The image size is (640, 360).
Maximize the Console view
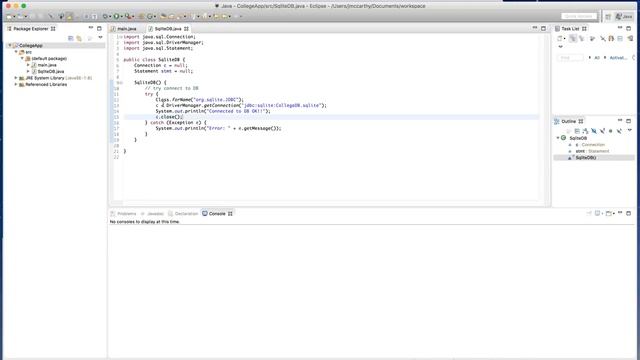[629, 213]
